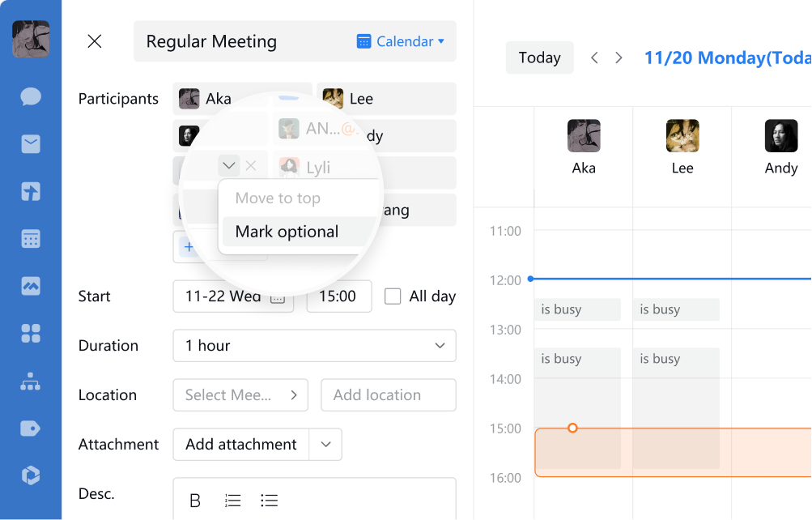The width and height of the screenshot is (812, 520).
Task: Open the mail envelope sidebar icon
Action: click(x=31, y=144)
